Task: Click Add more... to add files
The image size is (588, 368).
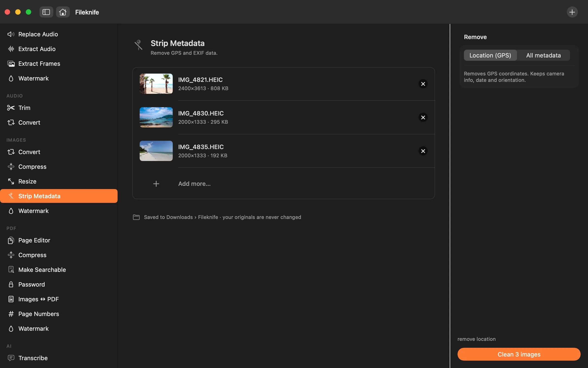Action: pos(194,184)
